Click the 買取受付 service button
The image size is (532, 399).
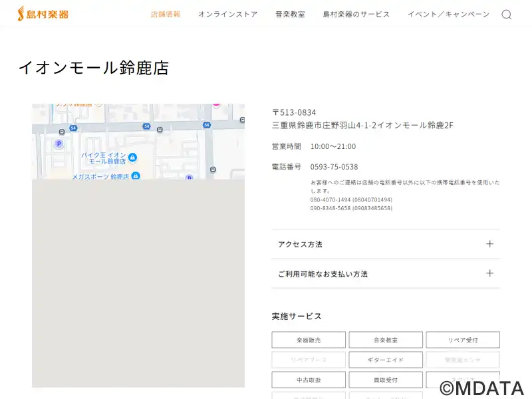(x=386, y=380)
